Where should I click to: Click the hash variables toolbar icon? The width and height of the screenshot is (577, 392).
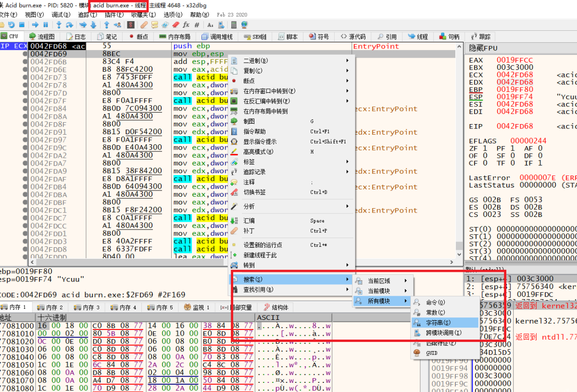click(197, 25)
